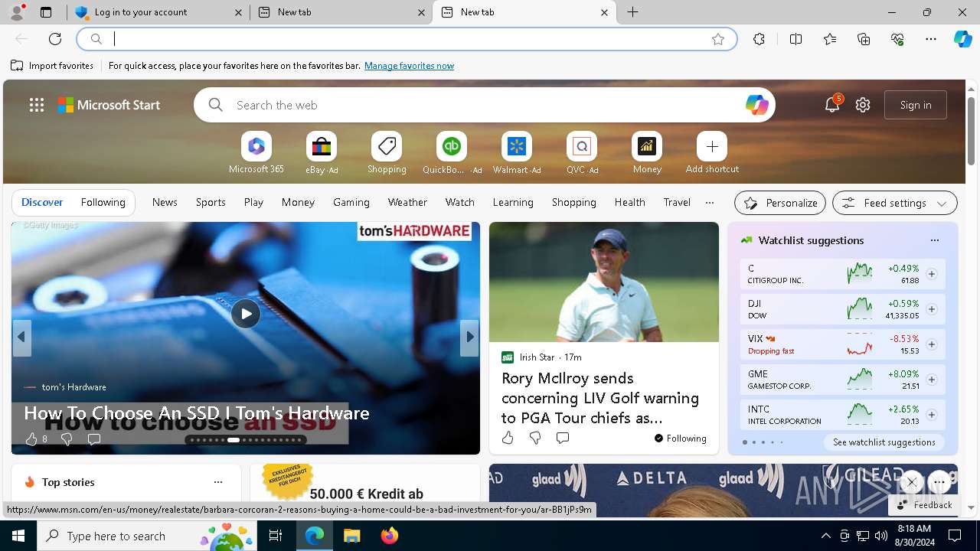Open a new browser tab
The height and width of the screenshot is (551, 980).
(x=633, y=12)
